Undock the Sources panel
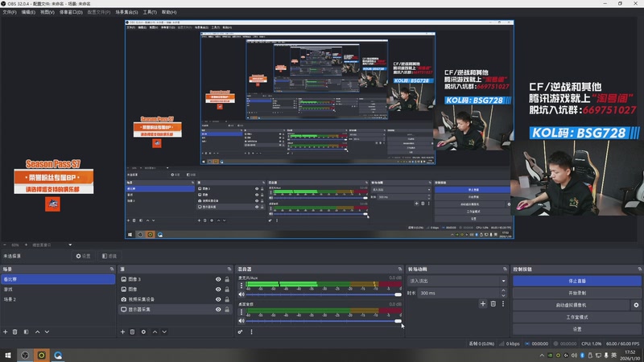The height and width of the screenshot is (362, 644). click(229, 269)
